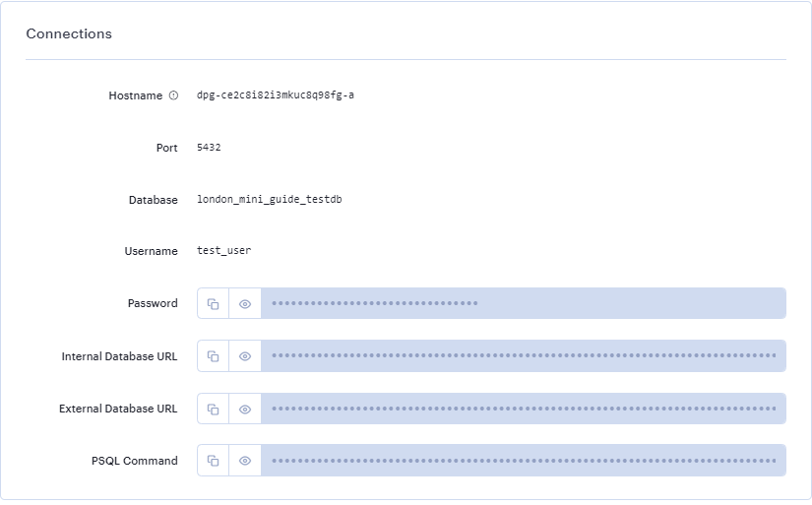Viewport: 812px width, 505px height.
Task: Toggle visibility of the PSQL Command
Action: [245, 460]
